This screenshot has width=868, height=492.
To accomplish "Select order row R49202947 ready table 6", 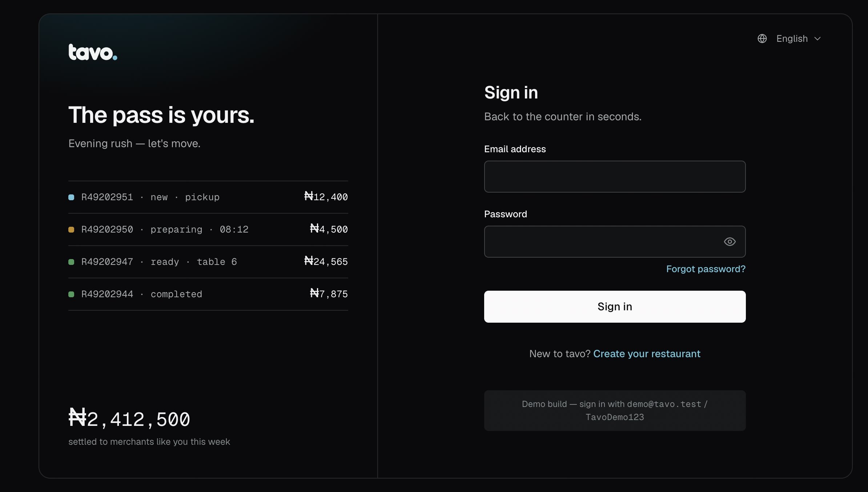I will tap(208, 262).
